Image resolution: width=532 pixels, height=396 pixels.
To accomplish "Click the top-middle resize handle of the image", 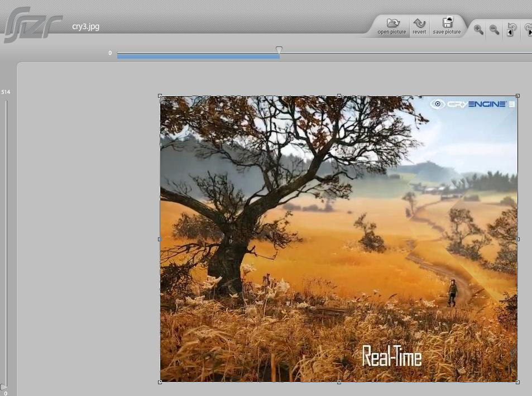I will 339,96.
